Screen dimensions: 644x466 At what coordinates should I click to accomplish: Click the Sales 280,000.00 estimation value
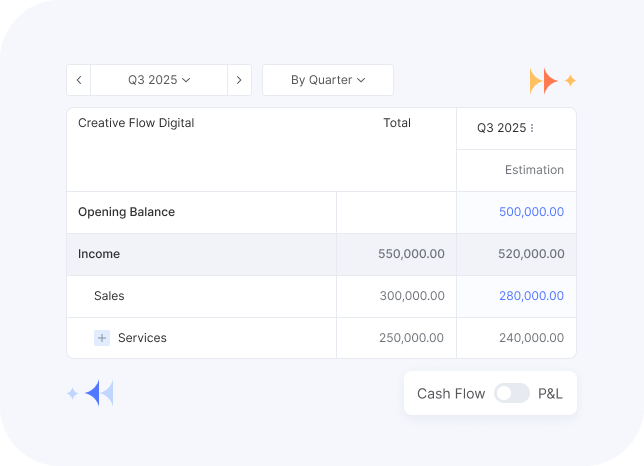(x=531, y=296)
